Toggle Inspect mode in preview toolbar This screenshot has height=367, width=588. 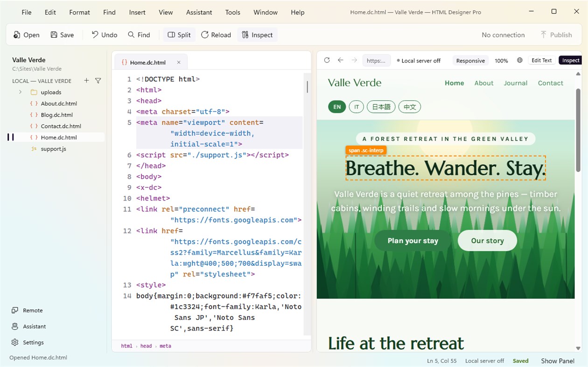point(570,61)
